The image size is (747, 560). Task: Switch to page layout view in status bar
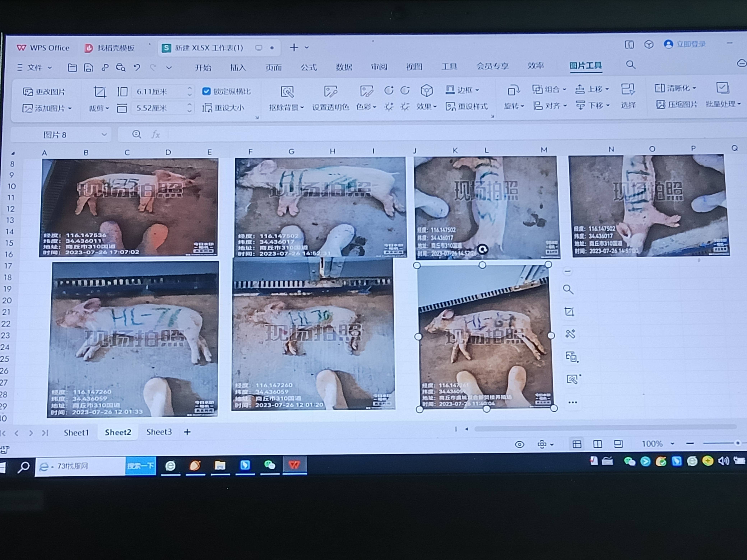(597, 444)
